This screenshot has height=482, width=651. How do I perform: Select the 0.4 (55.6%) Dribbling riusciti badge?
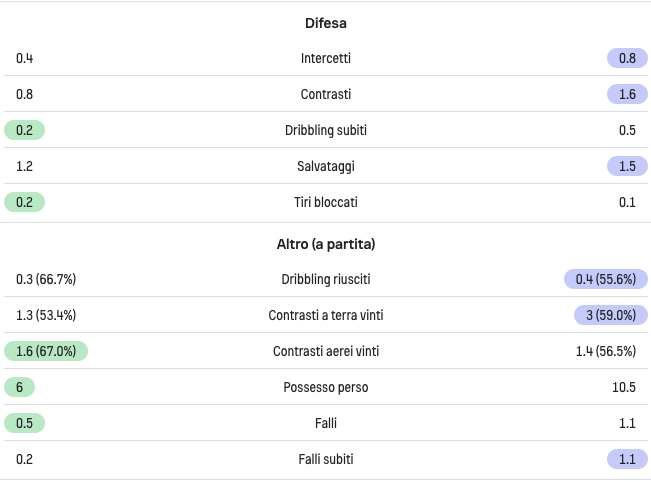(x=605, y=279)
